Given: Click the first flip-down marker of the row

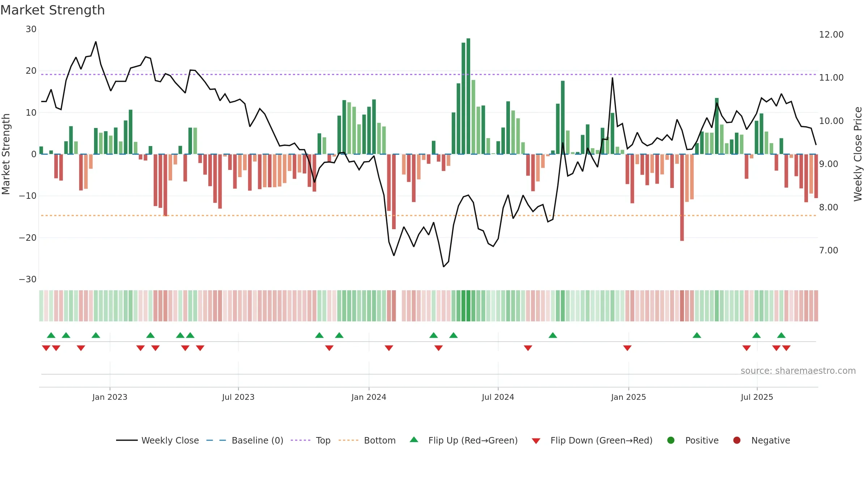Looking at the screenshot, I should [x=46, y=348].
